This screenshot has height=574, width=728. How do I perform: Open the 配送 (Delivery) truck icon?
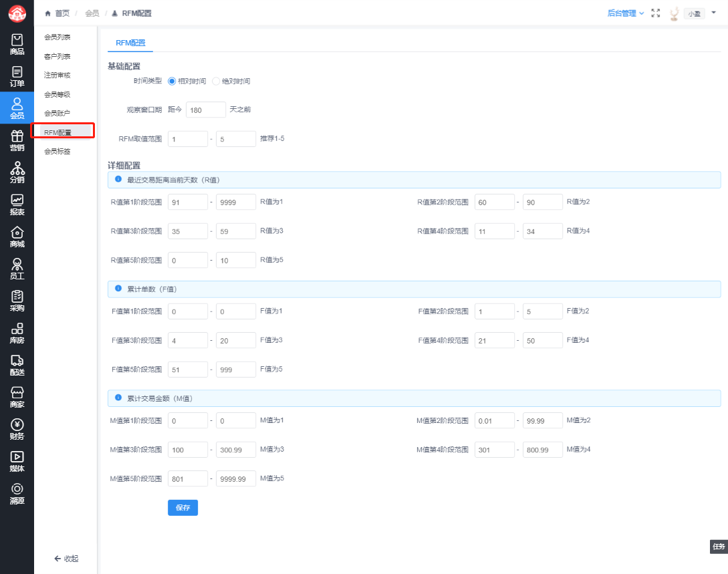[17, 365]
